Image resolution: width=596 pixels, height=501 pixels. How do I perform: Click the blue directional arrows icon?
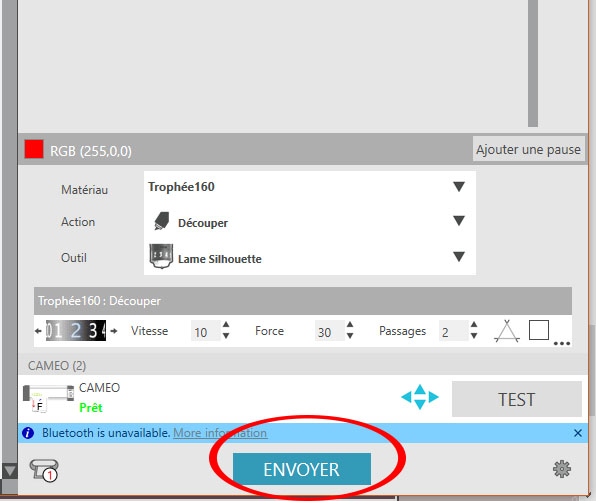tap(420, 397)
